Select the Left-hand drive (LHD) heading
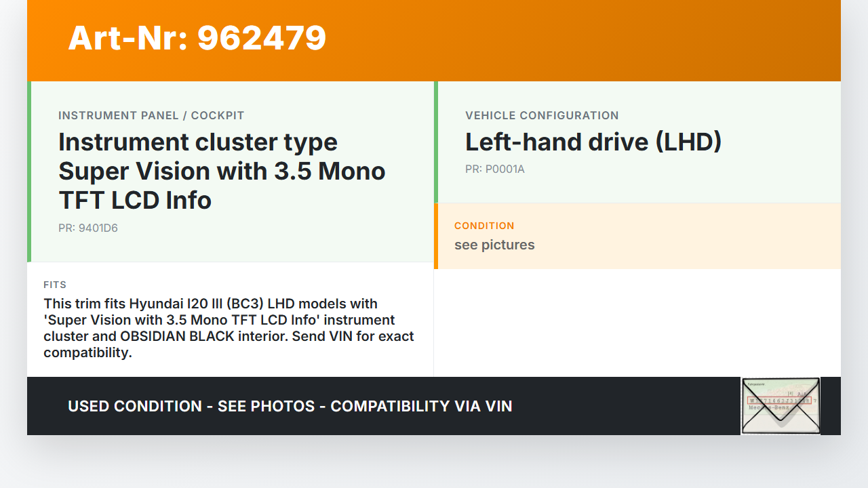The image size is (868, 488). (x=593, y=142)
